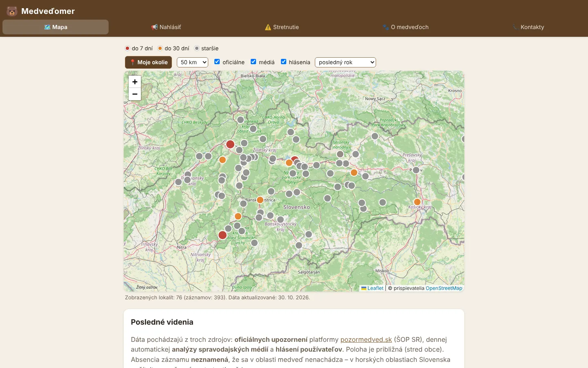The height and width of the screenshot is (368, 588).
Task: Open the 50 km radius dropdown
Action: (x=192, y=62)
